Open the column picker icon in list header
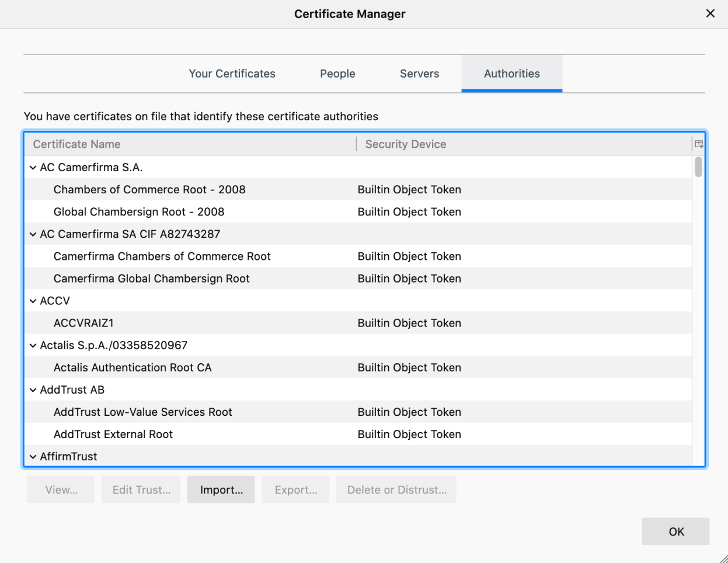 [699, 144]
